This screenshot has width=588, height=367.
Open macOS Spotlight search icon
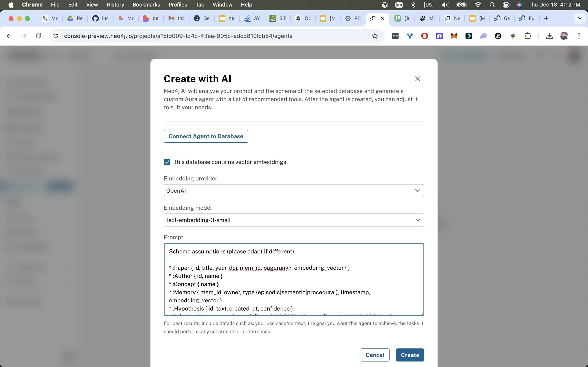(x=492, y=5)
